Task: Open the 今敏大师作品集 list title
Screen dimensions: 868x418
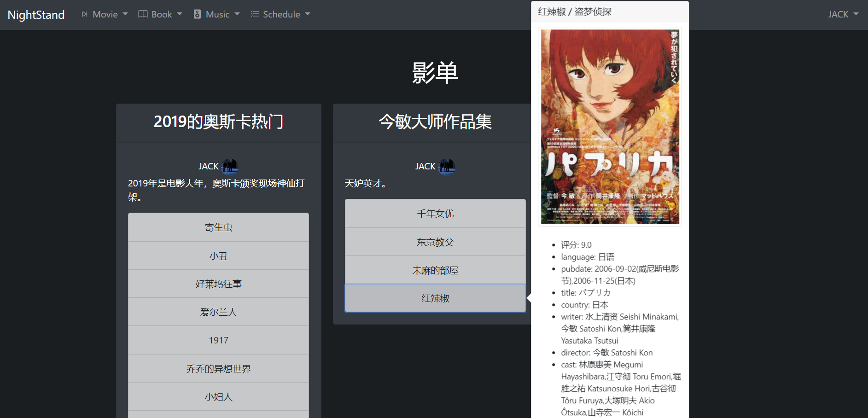Action: click(x=435, y=122)
